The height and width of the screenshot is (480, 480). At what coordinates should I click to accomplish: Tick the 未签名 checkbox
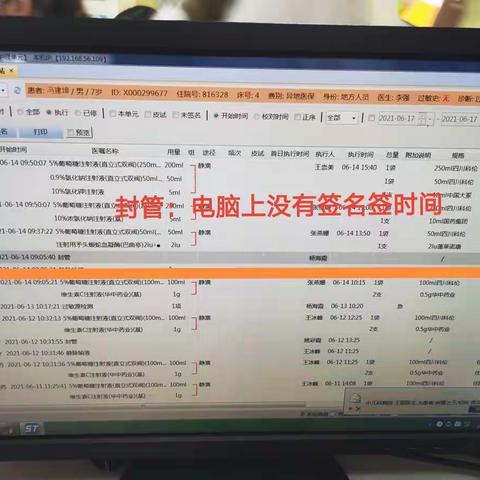point(176,115)
